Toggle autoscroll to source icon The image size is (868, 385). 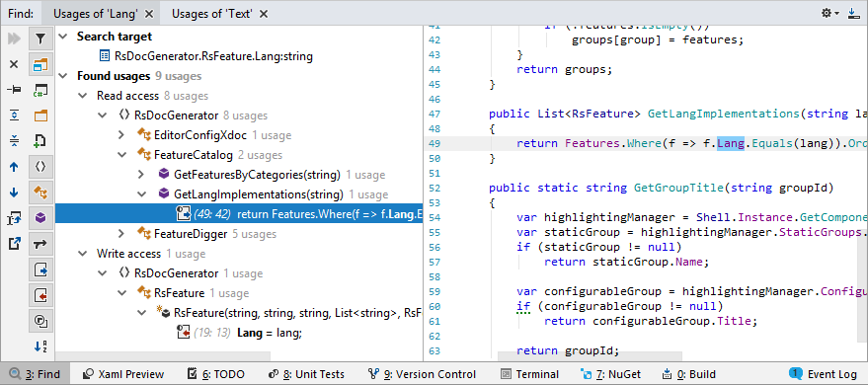point(15,218)
